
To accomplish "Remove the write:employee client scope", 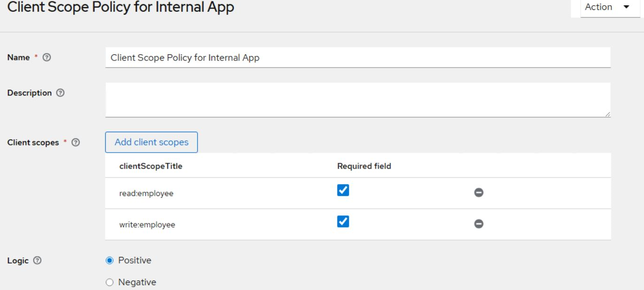I will (x=478, y=224).
